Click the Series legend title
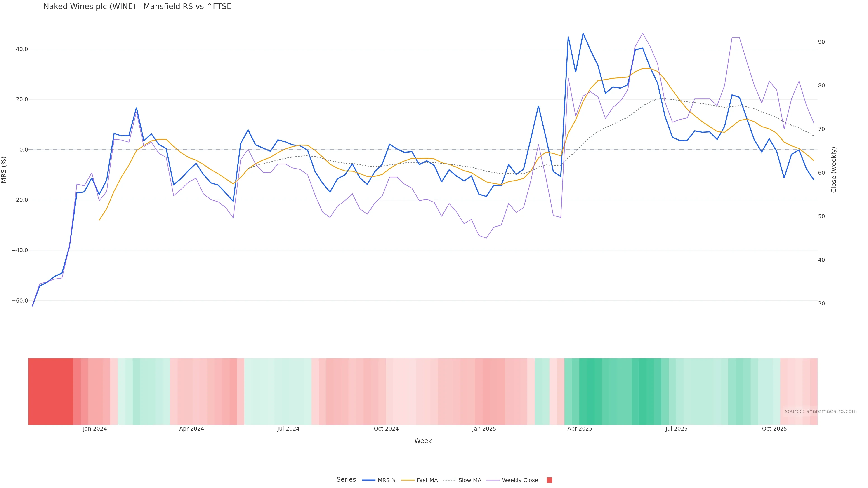This screenshot has width=868, height=488. click(x=346, y=480)
